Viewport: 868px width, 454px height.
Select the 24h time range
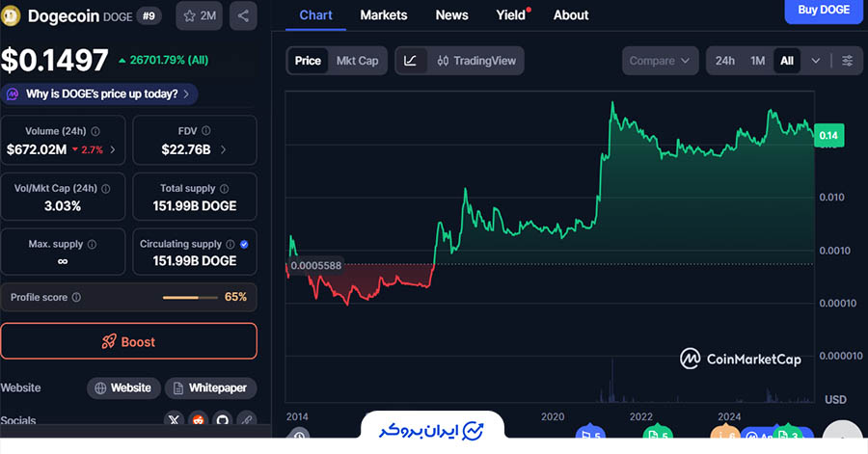pos(724,61)
